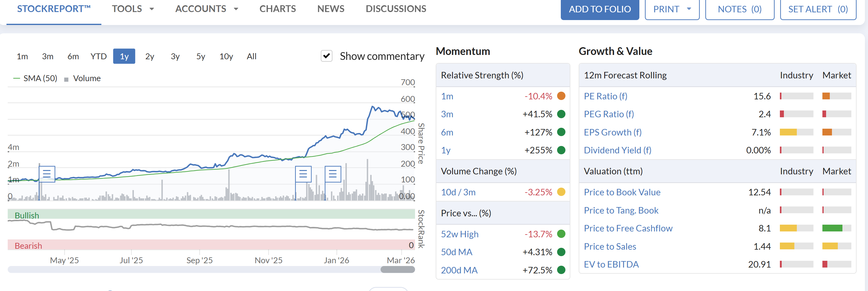Go to the News tab
The image size is (868, 291).
(331, 9)
